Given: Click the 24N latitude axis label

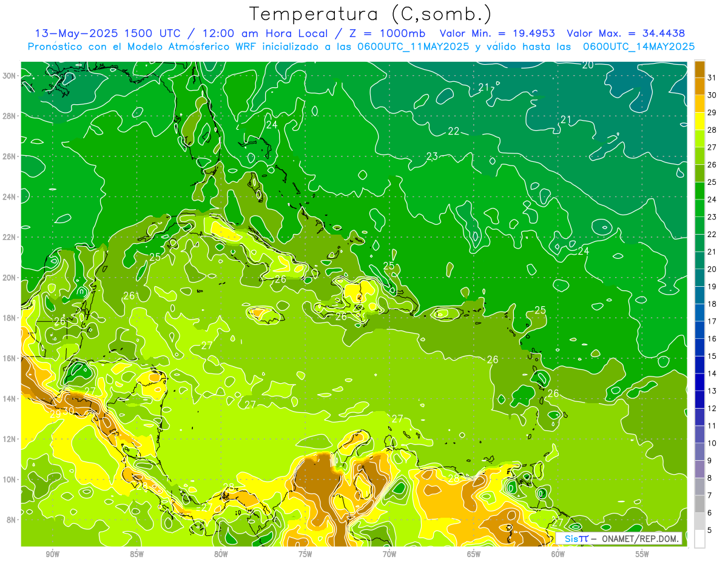Looking at the screenshot, I should (x=9, y=196).
